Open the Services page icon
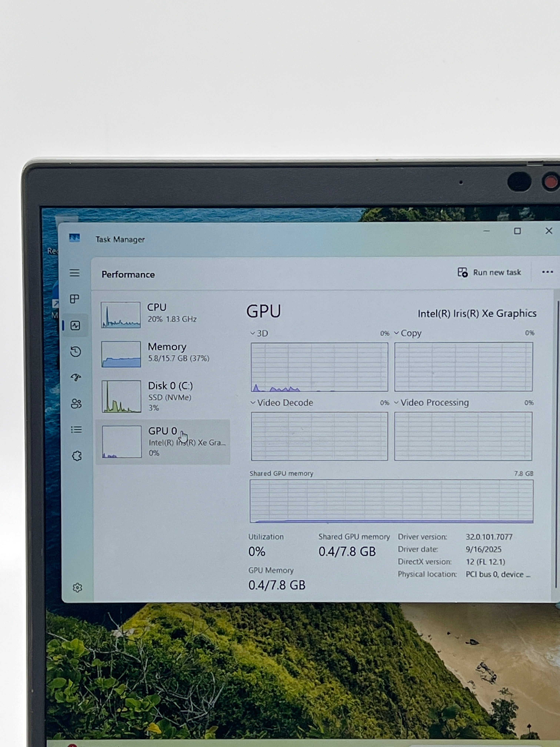This screenshot has width=560, height=747. click(x=77, y=456)
